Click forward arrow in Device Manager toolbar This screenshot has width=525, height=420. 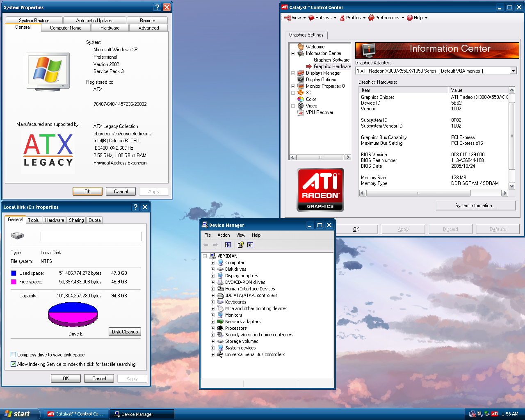(215, 245)
